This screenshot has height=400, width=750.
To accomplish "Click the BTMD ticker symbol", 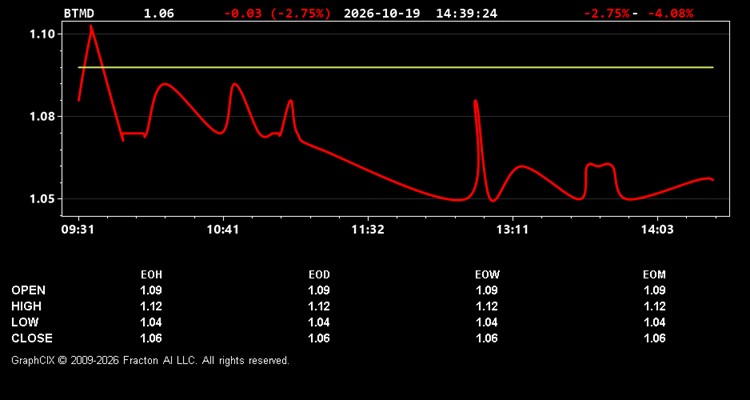I will click(79, 13).
